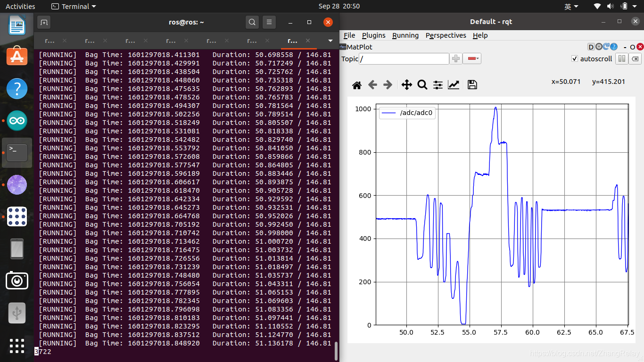644x362 pixels.
Task: Click the battery icon in top bar
Action: tap(624, 6)
